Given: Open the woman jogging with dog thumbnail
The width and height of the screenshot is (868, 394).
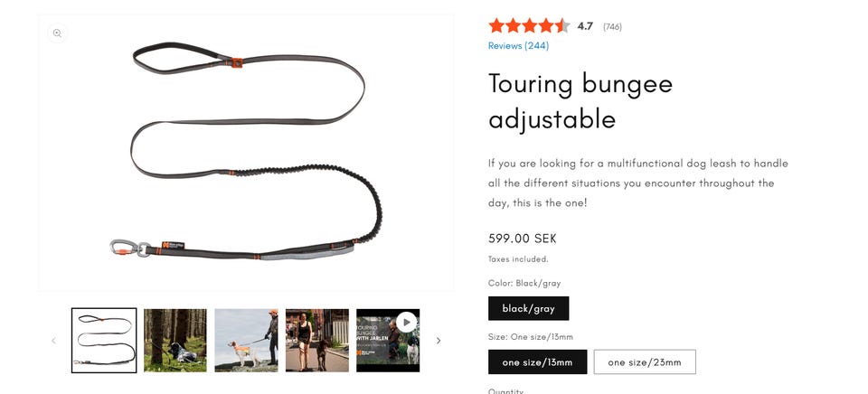Looking at the screenshot, I should [317, 341].
